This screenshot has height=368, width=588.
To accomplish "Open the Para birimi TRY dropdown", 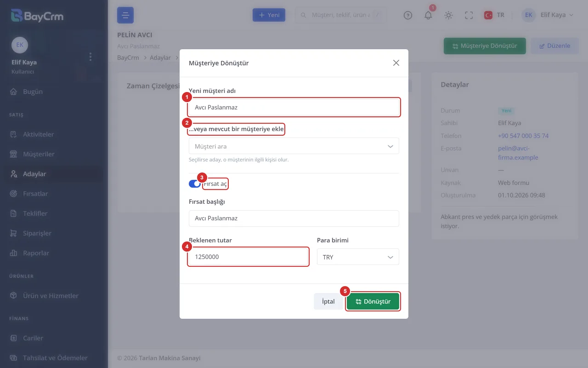I will [x=358, y=257].
